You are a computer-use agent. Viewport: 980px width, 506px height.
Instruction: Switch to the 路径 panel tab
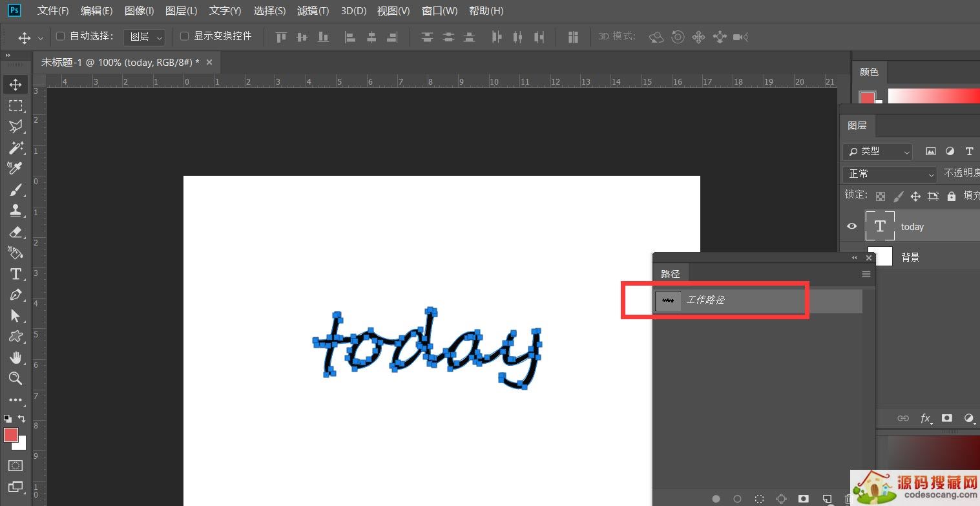coord(671,274)
